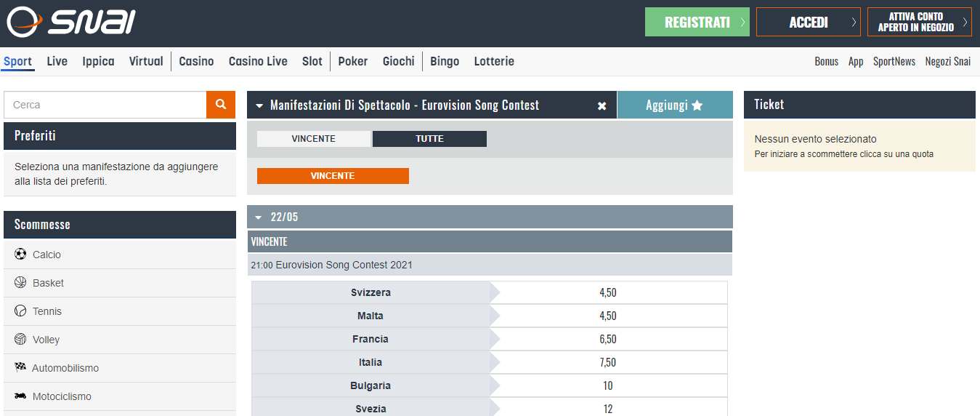Click the Volley ball icon
Image resolution: width=980 pixels, height=416 pixels.
coord(20,340)
